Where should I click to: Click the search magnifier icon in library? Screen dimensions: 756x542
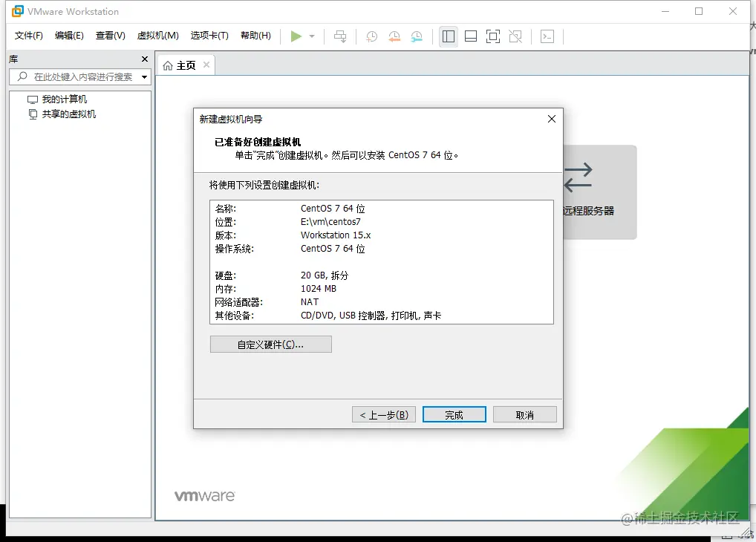point(22,76)
